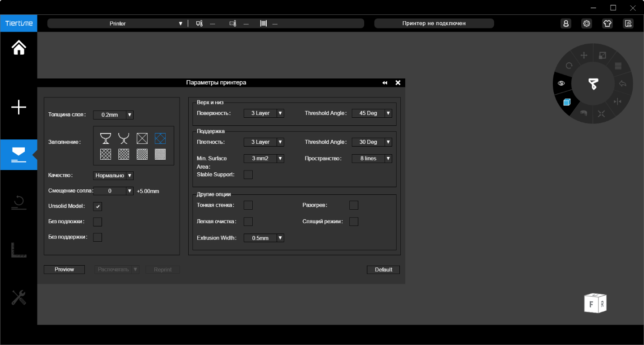Open the wrench Calibration tools icon
This screenshot has height=345, width=644.
[x=19, y=298]
